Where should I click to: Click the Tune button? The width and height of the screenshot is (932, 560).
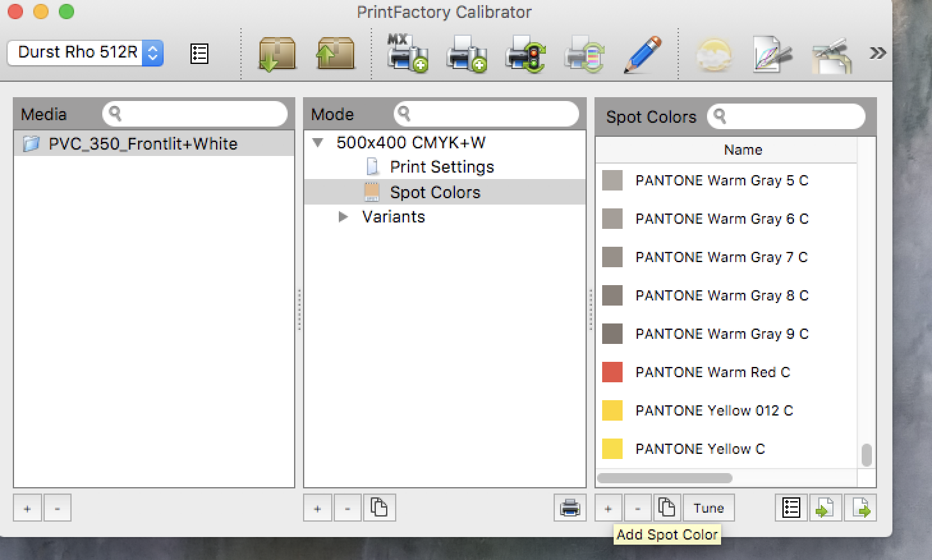709,508
